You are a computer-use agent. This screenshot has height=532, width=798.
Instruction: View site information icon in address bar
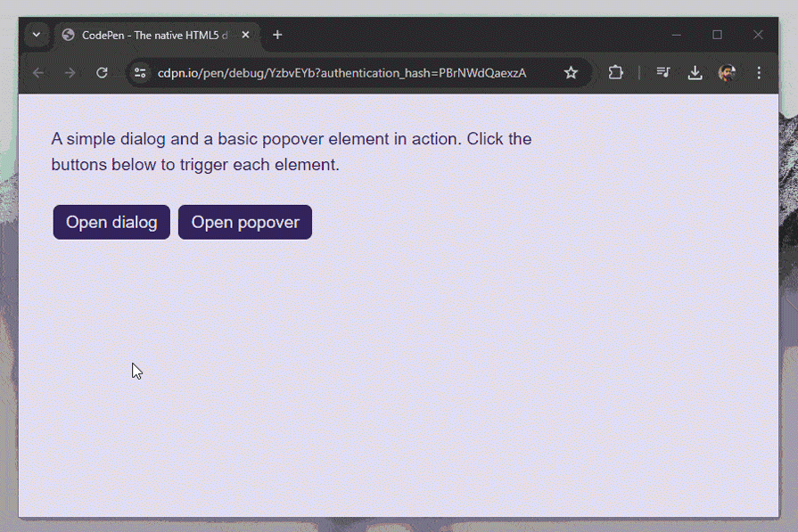click(140, 72)
